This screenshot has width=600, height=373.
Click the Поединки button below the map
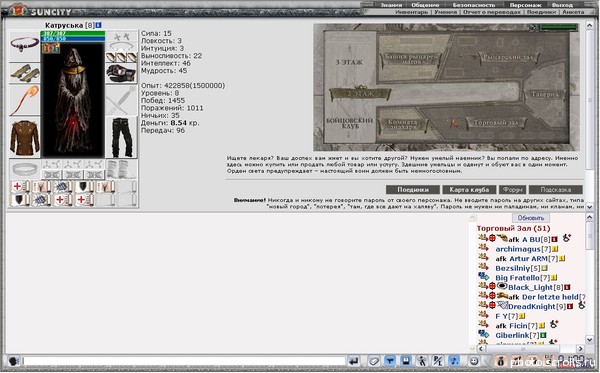click(412, 190)
